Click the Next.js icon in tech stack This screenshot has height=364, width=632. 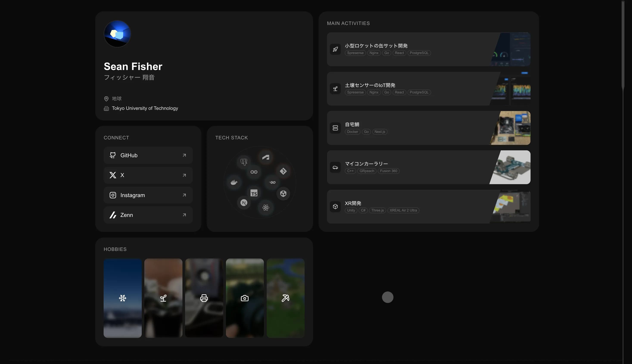244,202
